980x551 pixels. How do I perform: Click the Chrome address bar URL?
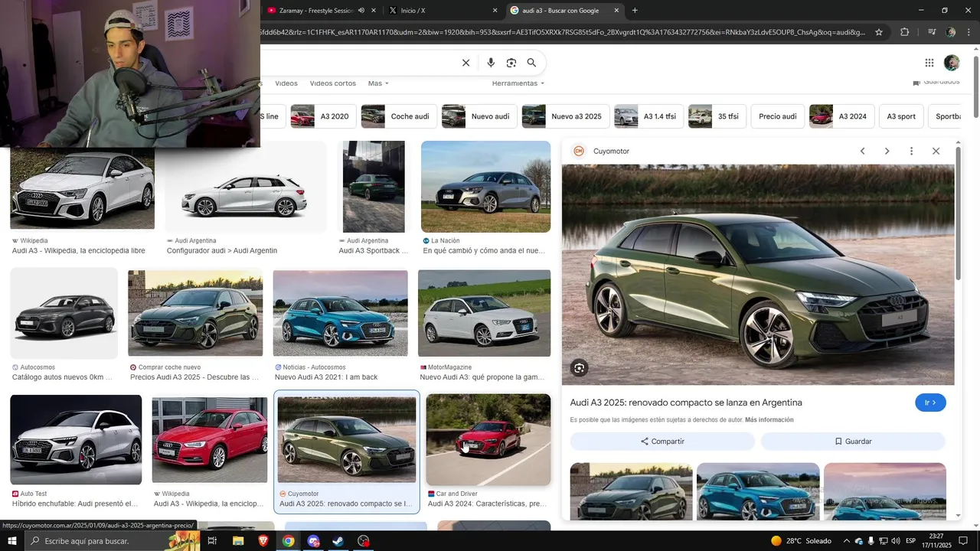[563, 32]
